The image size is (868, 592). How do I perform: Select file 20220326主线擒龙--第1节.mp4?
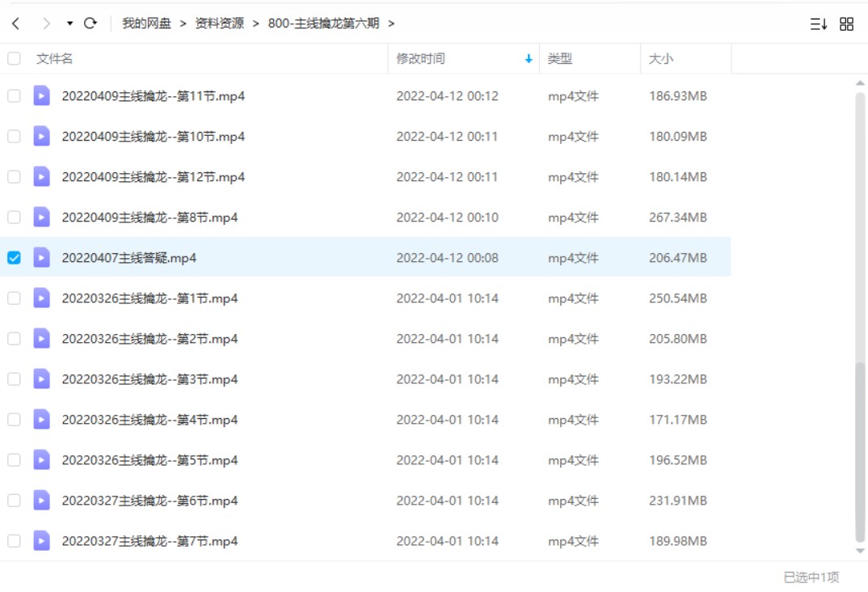(150, 298)
